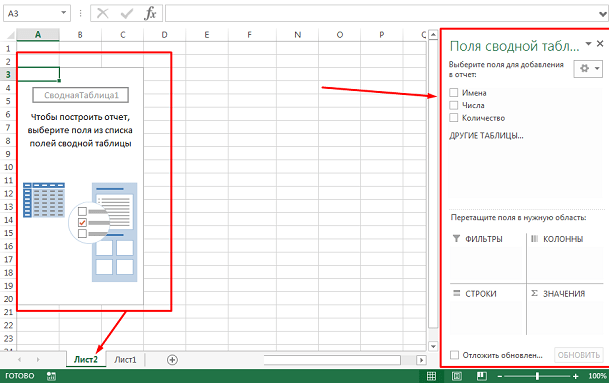This screenshot has width=609, height=383.
Task: Open the Name Box dropdown arrow
Action: (x=63, y=13)
